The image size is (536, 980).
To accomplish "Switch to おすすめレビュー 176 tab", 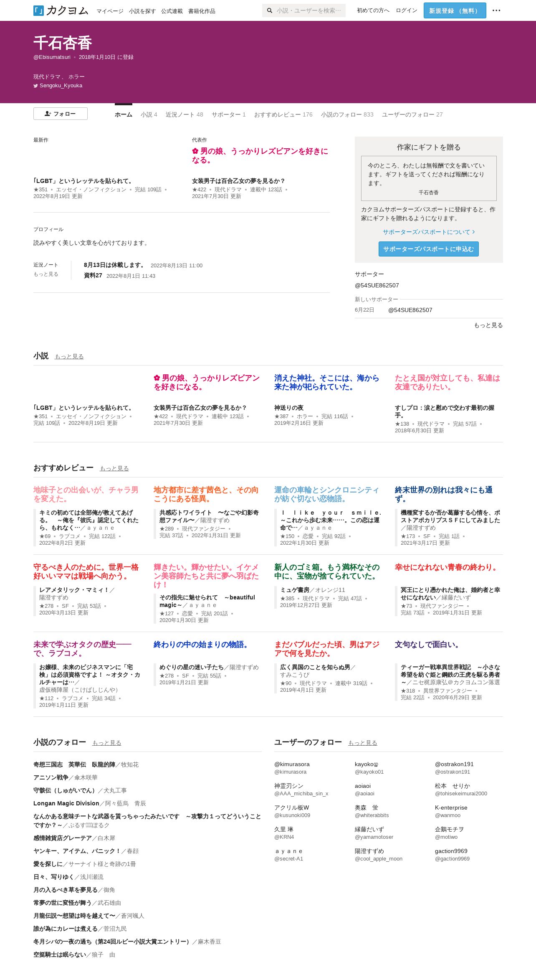I will tap(283, 114).
